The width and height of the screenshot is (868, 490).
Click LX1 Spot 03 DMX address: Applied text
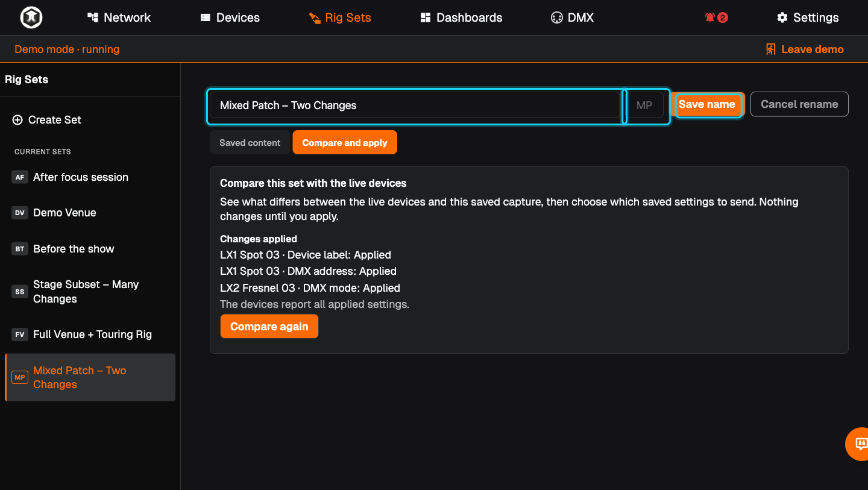[308, 271]
